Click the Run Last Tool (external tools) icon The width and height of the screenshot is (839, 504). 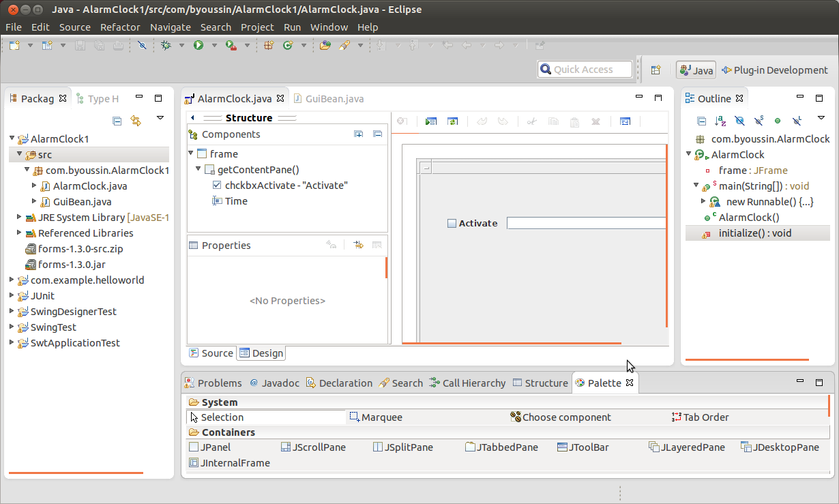click(x=231, y=45)
